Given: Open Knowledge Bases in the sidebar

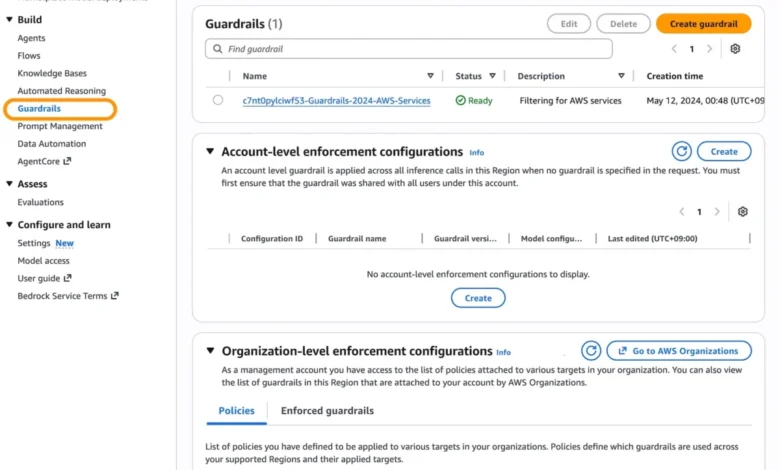Looking at the screenshot, I should (52, 73).
